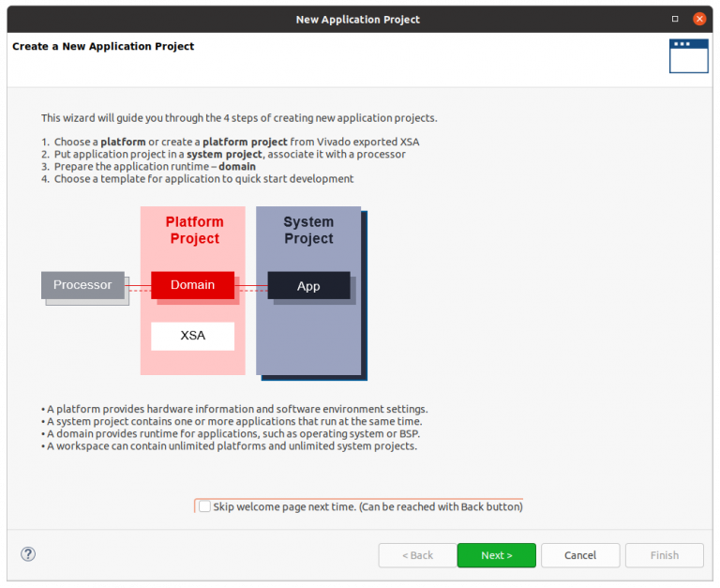This screenshot has height=588, width=720.
Task: Click the greyed-out Back button
Action: click(x=417, y=555)
